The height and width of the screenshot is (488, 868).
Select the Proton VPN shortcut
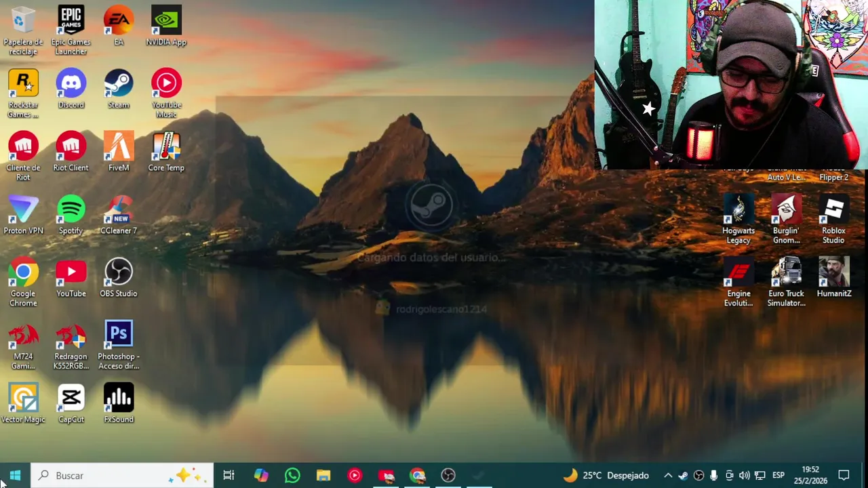tap(23, 215)
